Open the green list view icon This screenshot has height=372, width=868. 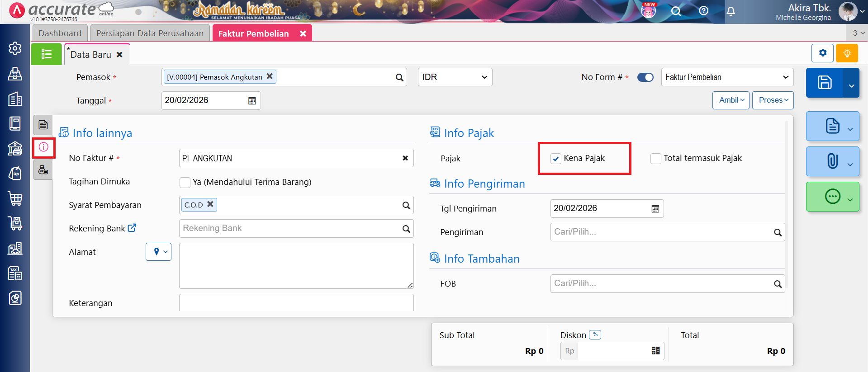point(46,54)
